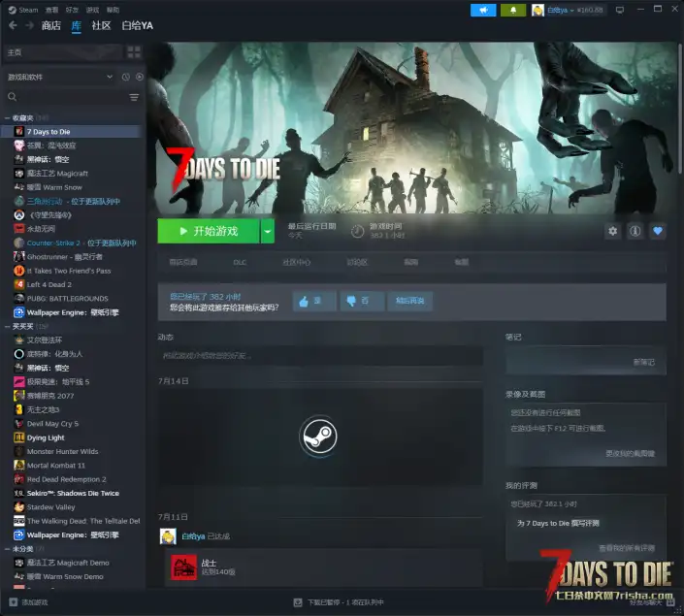Select 暖雪 Warm Snow Demo

coord(58,577)
